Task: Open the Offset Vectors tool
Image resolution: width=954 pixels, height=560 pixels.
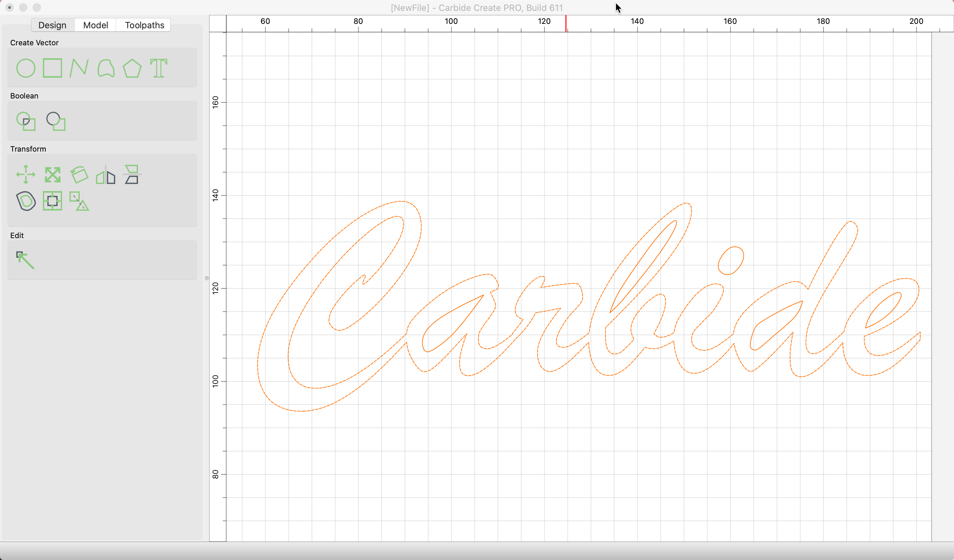Action: click(26, 201)
